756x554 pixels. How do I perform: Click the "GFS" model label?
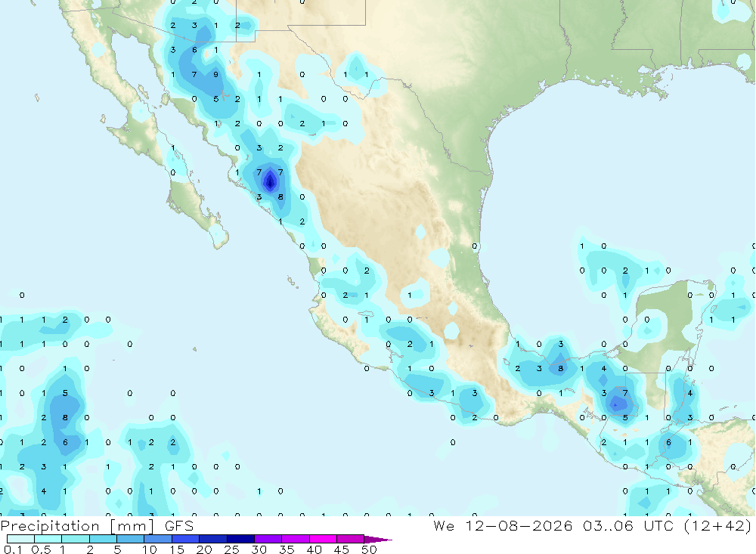(x=179, y=526)
